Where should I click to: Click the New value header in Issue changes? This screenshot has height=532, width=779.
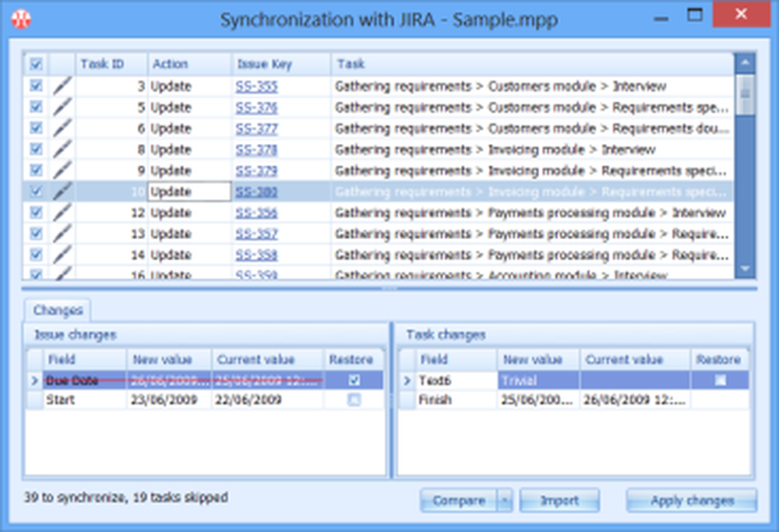point(169,359)
